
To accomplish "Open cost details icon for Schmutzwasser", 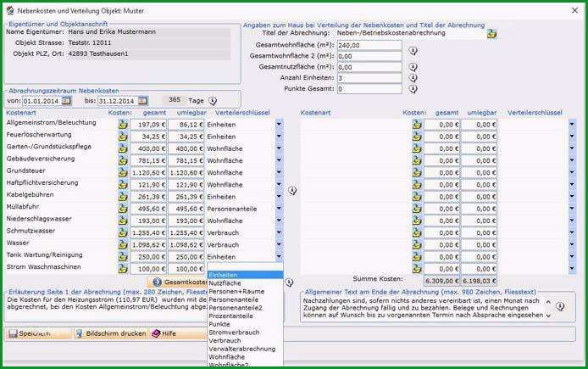I will (x=123, y=232).
